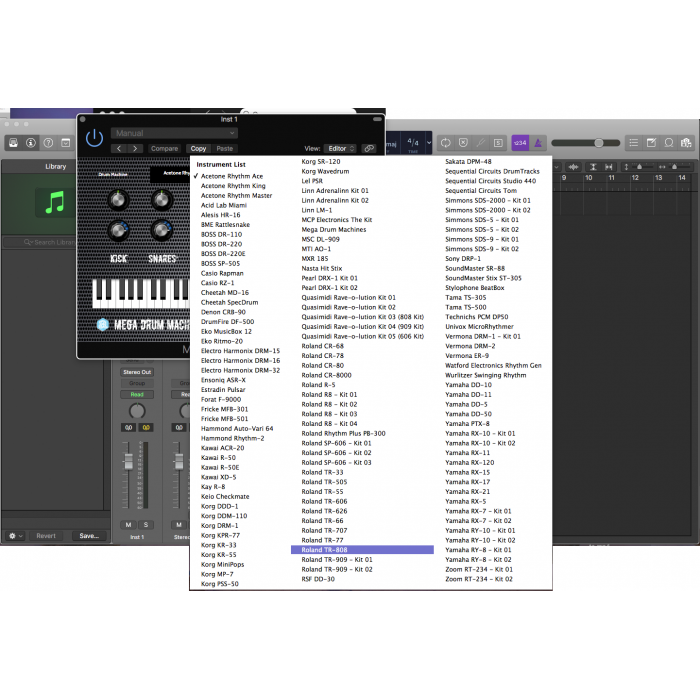Click the plugin link chain icon
700x700 pixels.
[x=369, y=149]
